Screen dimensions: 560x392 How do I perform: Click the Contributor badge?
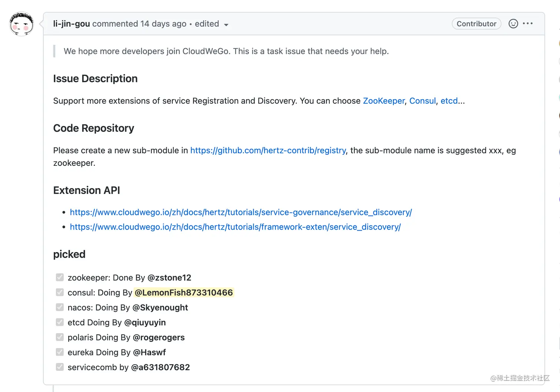(x=476, y=24)
